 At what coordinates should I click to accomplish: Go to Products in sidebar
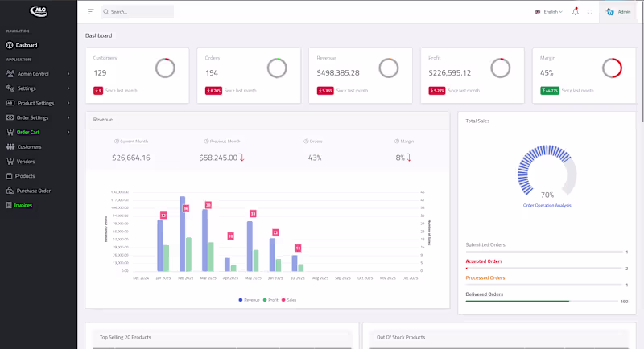pyautogui.click(x=25, y=176)
